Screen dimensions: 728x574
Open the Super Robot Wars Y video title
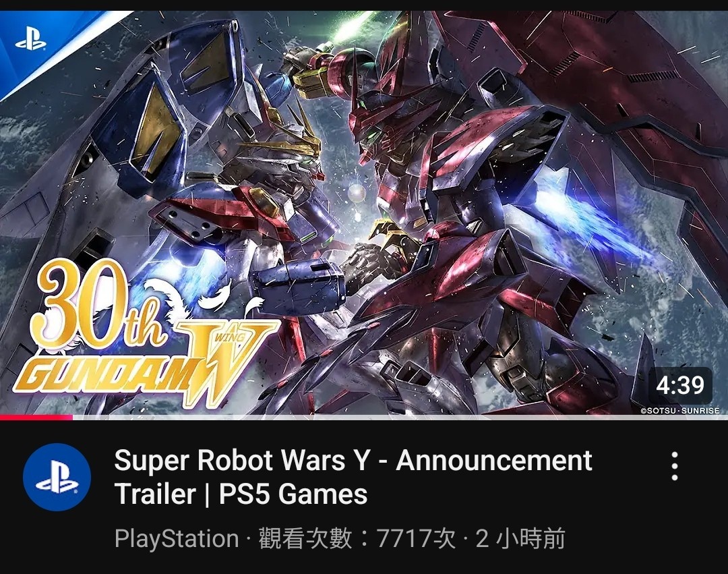353,476
